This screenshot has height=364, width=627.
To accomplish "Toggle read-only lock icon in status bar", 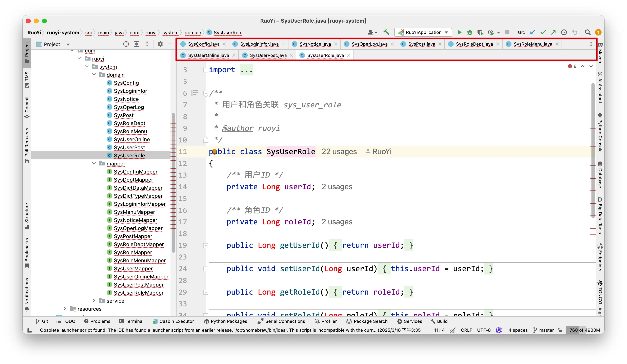I will click(560, 330).
